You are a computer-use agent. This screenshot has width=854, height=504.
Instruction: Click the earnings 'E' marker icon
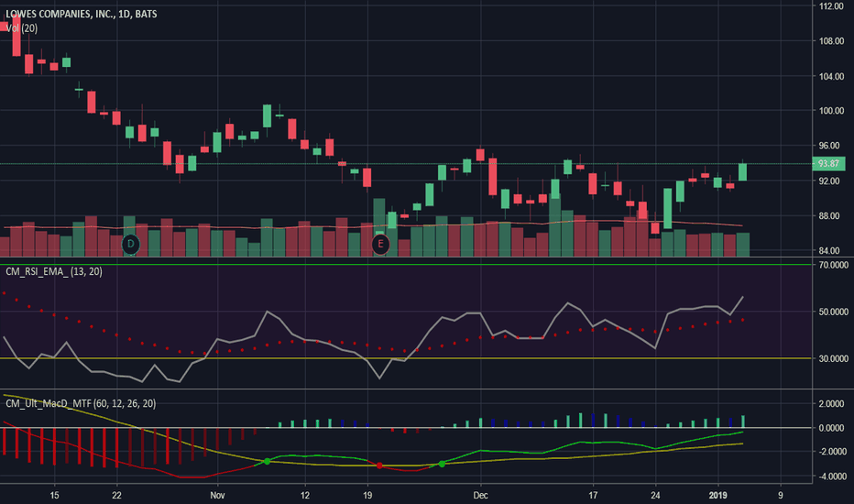tap(380, 244)
